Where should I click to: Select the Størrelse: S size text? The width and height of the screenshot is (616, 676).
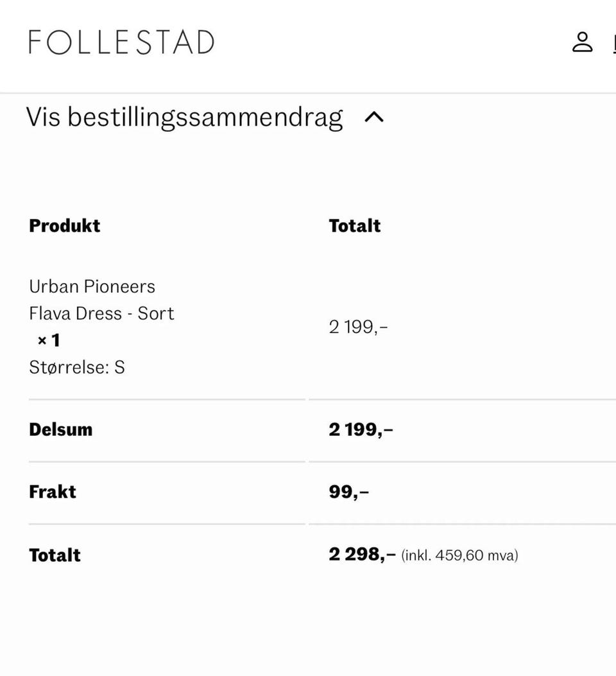pos(77,367)
